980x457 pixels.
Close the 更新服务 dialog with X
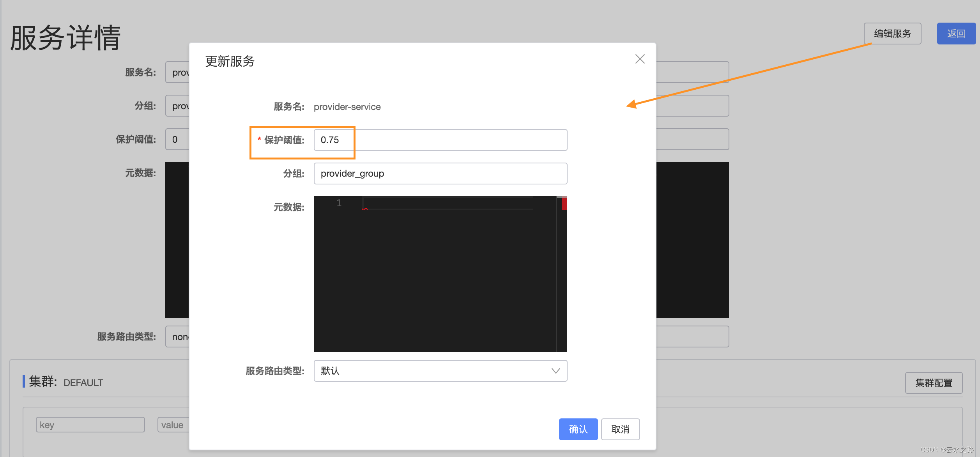640,59
